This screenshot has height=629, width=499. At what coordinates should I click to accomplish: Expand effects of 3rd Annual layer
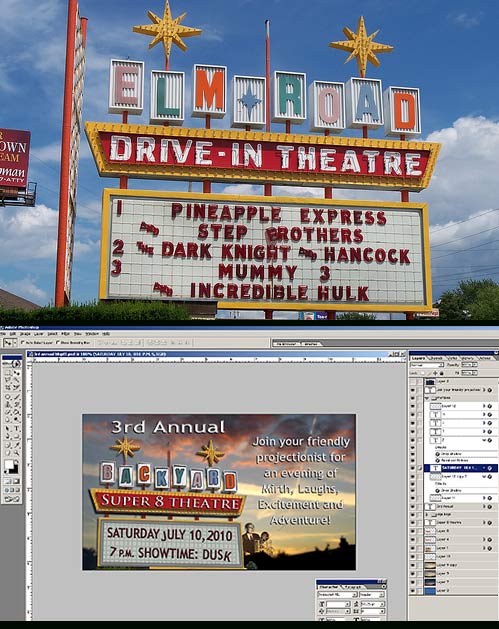click(x=484, y=506)
